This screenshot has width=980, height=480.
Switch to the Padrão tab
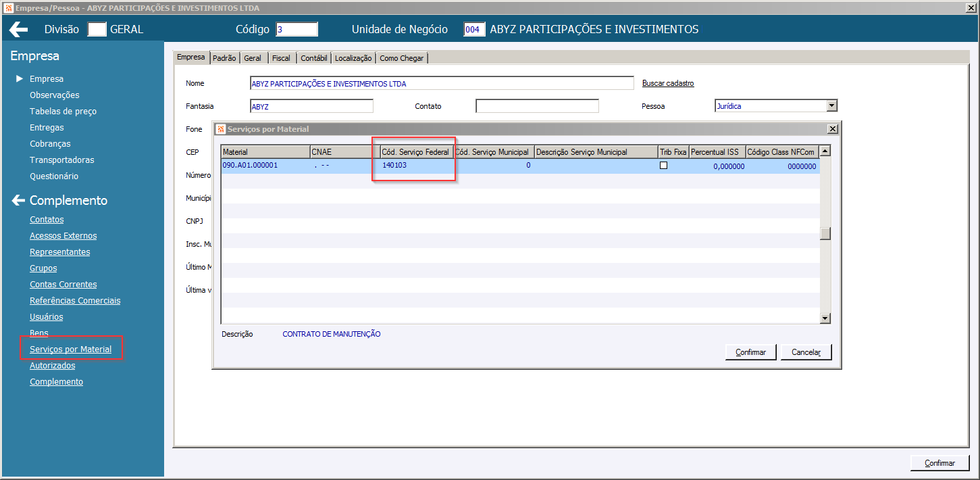(x=224, y=58)
